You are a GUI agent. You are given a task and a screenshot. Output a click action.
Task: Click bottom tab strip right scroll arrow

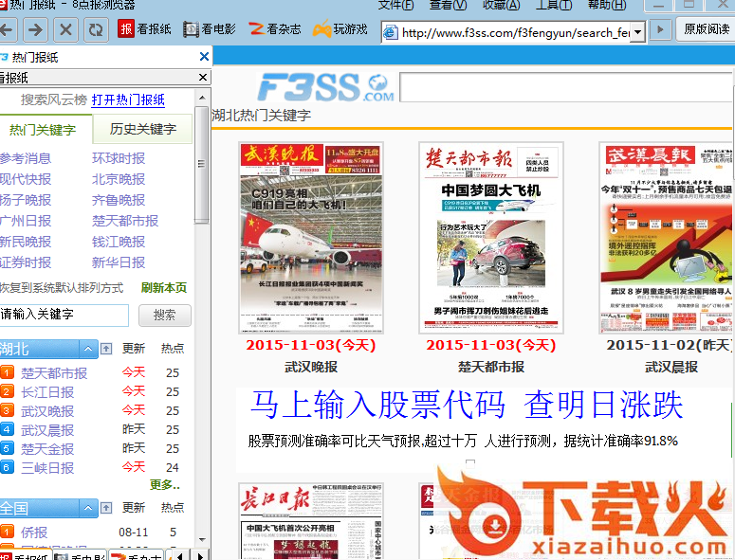[200, 555]
